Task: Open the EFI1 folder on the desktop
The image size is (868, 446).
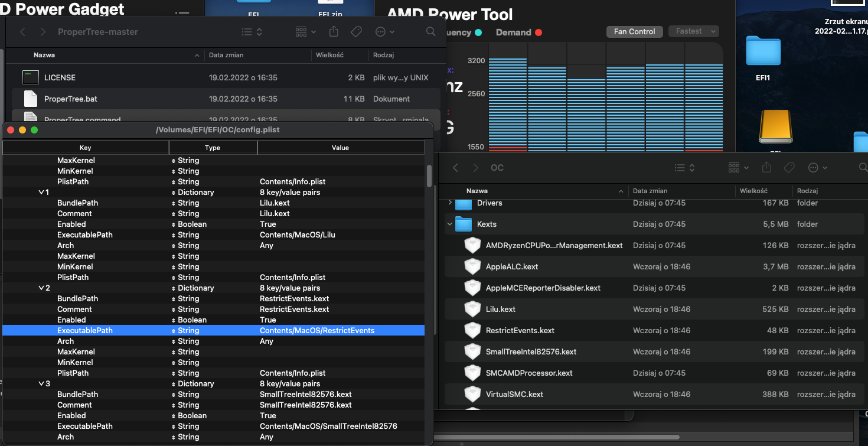Action: [763, 52]
